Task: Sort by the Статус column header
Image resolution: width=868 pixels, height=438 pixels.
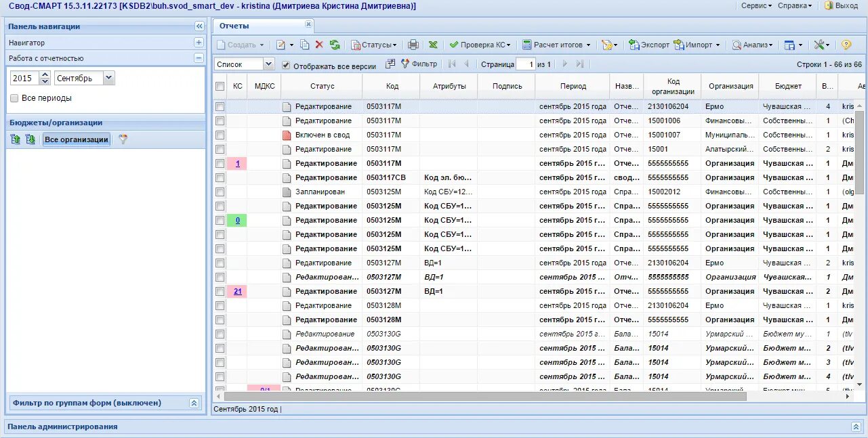Action: (322, 86)
